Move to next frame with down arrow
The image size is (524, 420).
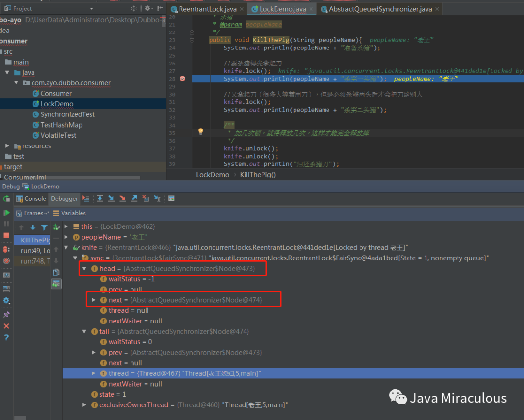[33, 227]
